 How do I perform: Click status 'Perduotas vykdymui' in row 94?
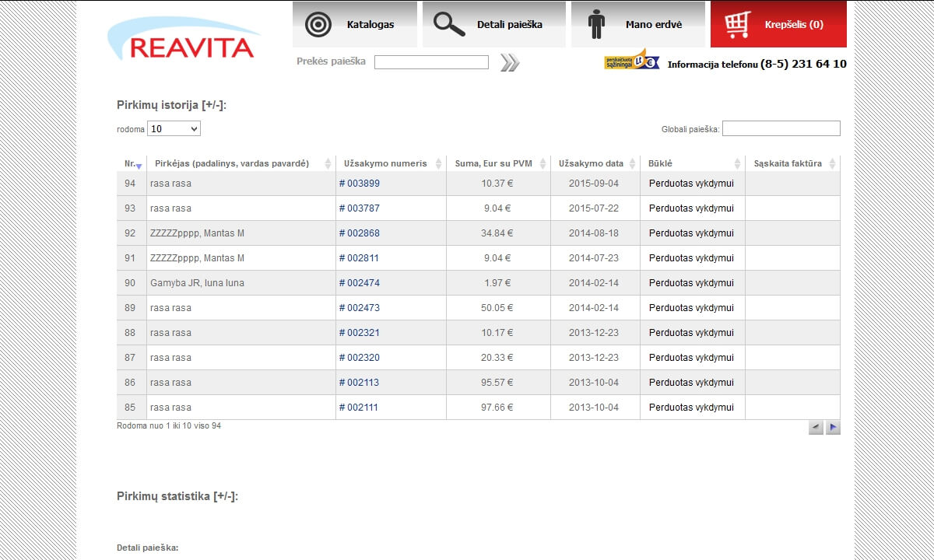click(691, 184)
